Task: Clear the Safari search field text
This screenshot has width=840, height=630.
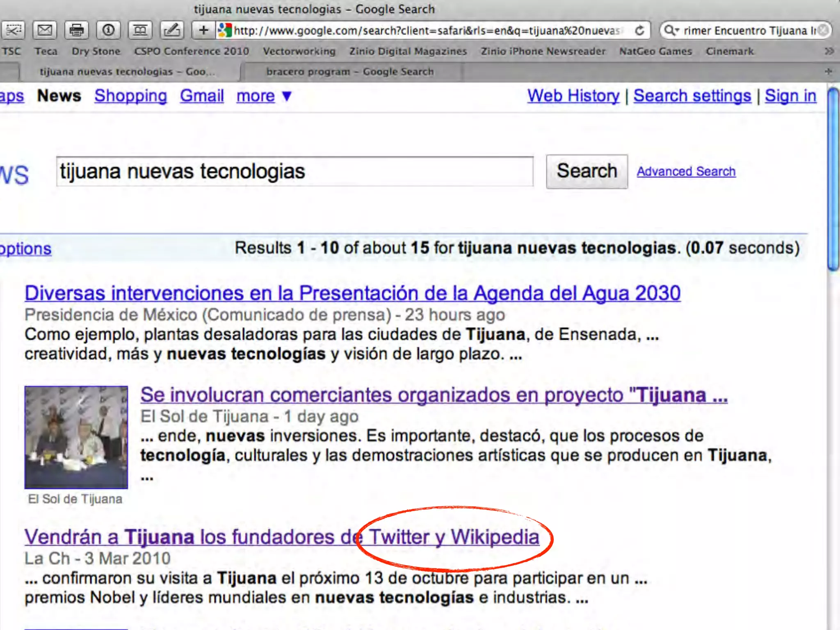Action: pos(823,30)
